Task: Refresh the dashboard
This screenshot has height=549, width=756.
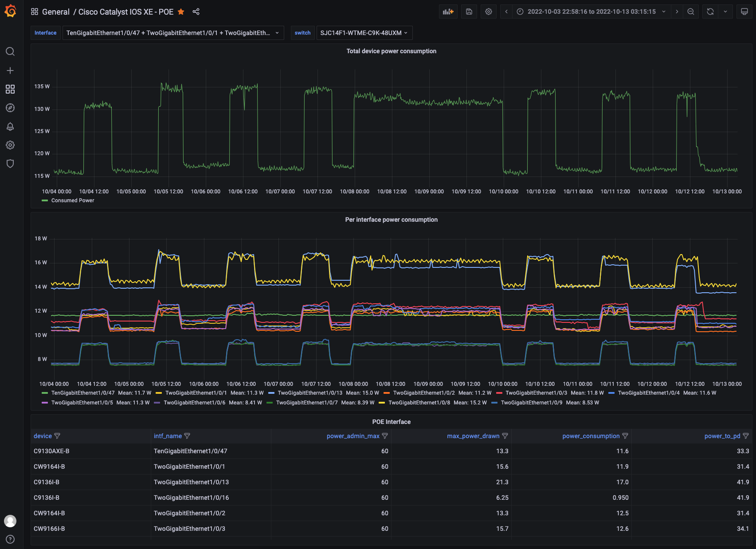Action: [710, 12]
